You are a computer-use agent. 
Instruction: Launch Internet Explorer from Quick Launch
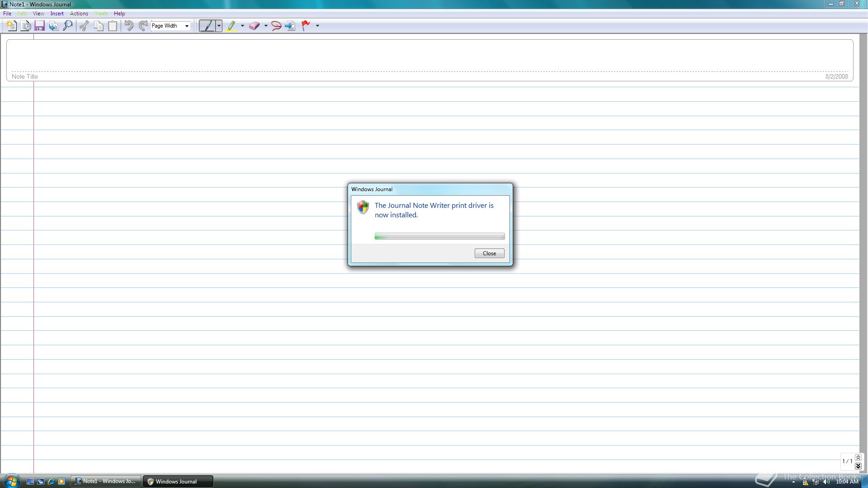coord(51,481)
